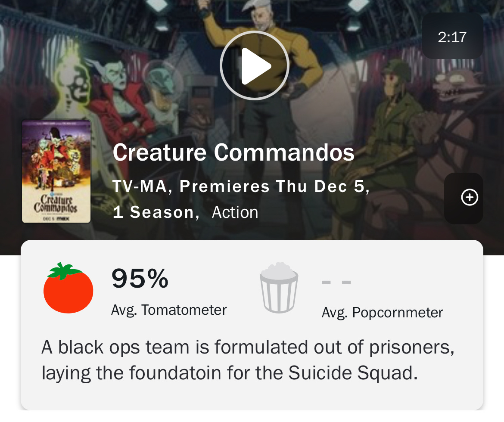The image size is (504, 422).
Task: Select the 95% Tomatometer score
Action: tap(140, 278)
